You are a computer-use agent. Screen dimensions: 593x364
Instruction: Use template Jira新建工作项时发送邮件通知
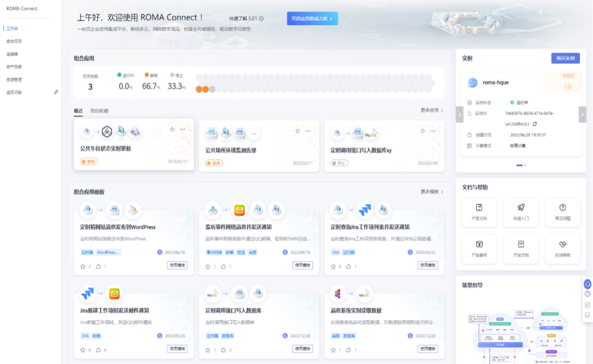pyautogui.click(x=177, y=349)
